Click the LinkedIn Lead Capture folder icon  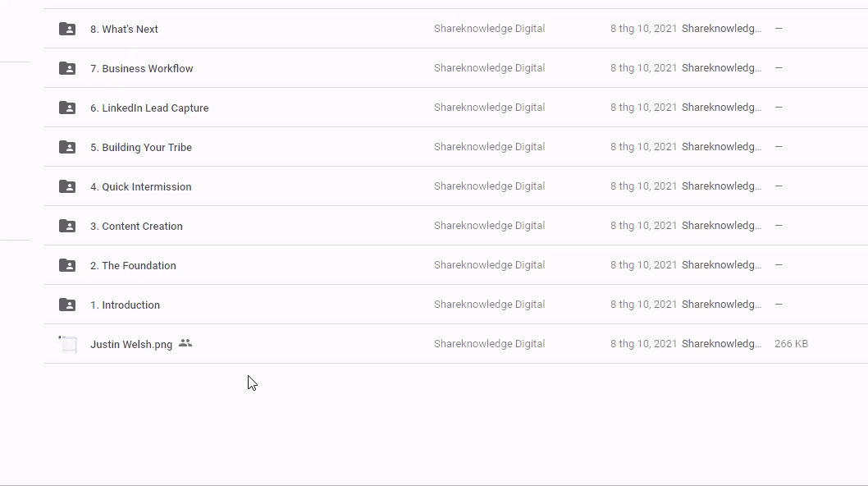point(67,108)
